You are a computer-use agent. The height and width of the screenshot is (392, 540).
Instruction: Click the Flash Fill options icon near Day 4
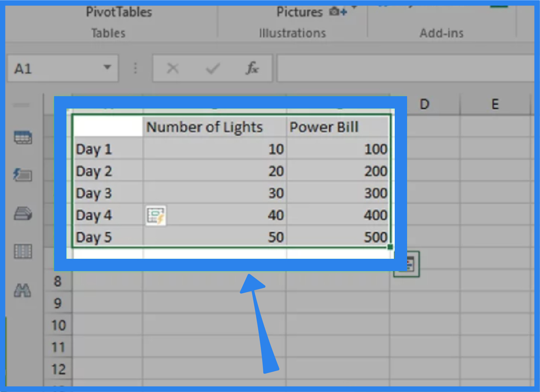156,215
